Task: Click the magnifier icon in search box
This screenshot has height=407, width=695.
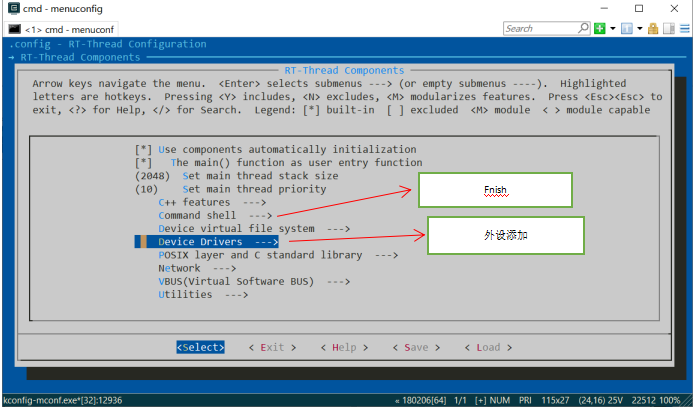Action: click(583, 28)
